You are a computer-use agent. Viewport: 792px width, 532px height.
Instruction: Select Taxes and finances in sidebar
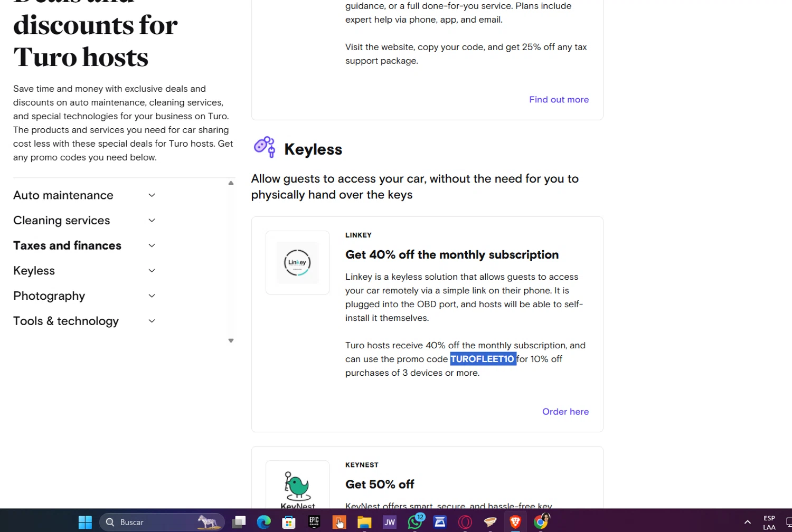point(67,245)
